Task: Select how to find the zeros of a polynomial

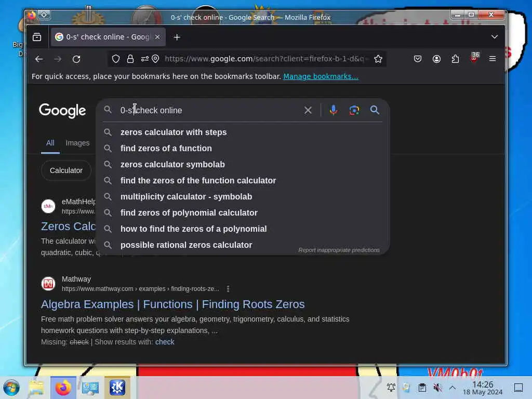Action: click(x=243, y=229)
